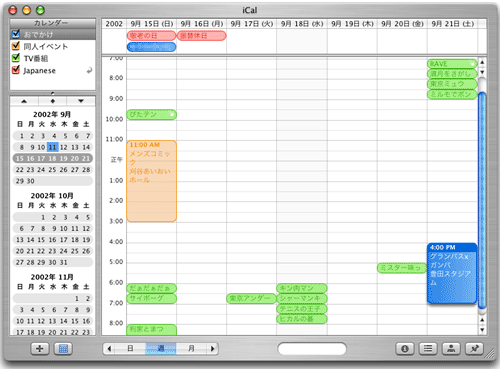
Task: Switch to the 日 day view tab
Action: pos(130,349)
